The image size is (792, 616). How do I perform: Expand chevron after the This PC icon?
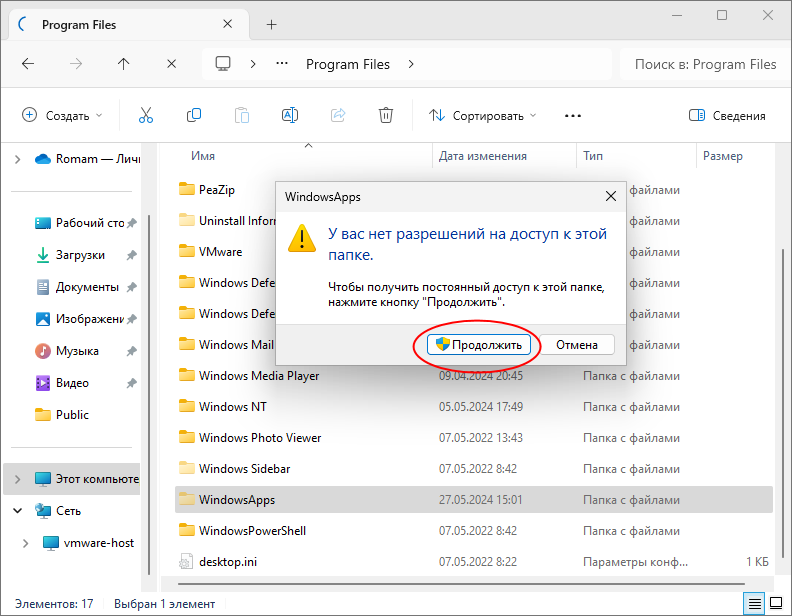pyautogui.click(x=253, y=64)
